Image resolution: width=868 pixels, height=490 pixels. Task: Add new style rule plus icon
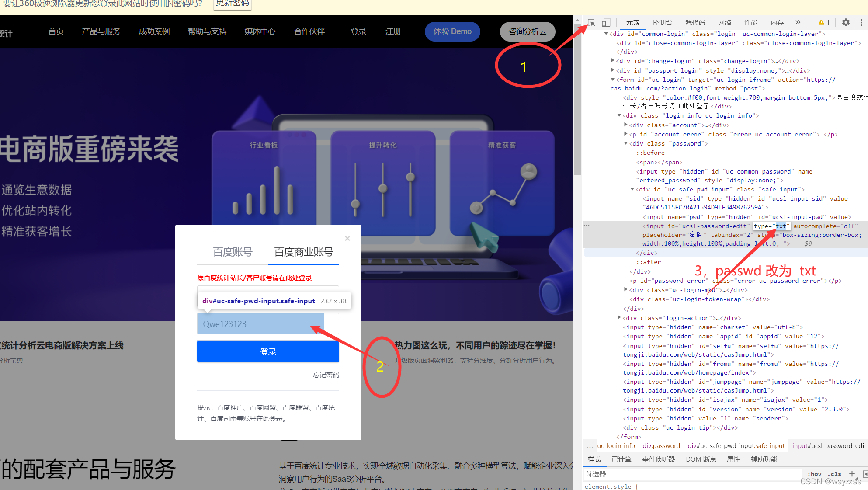click(852, 474)
